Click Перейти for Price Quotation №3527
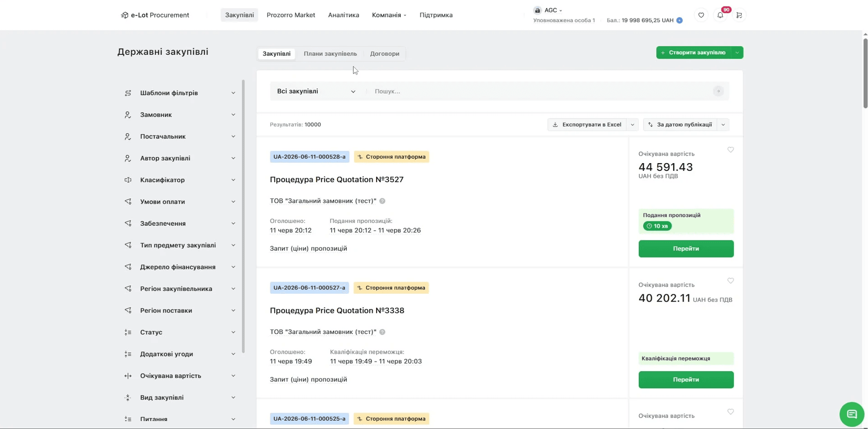The height and width of the screenshot is (429, 868). point(686,249)
